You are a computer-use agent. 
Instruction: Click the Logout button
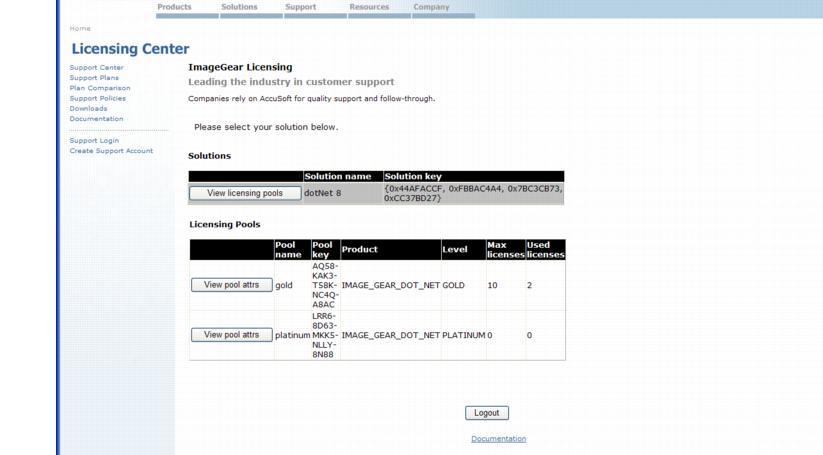coord(487,413)
